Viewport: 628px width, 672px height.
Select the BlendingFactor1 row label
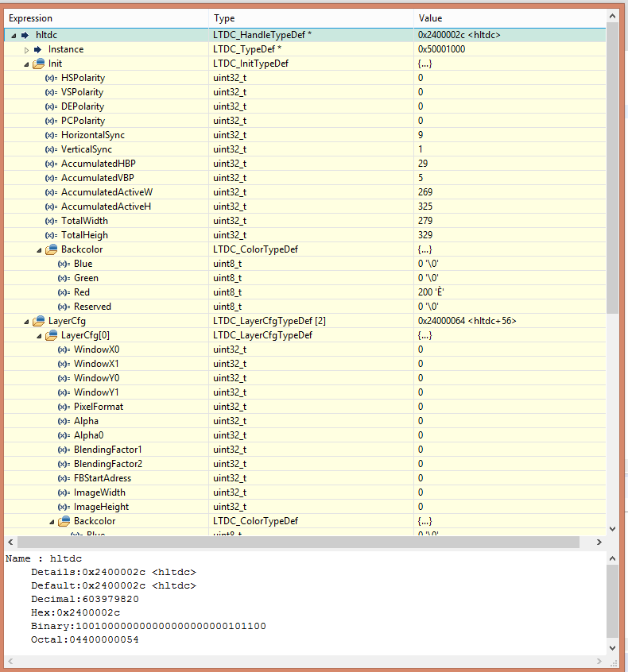(107, 450)
